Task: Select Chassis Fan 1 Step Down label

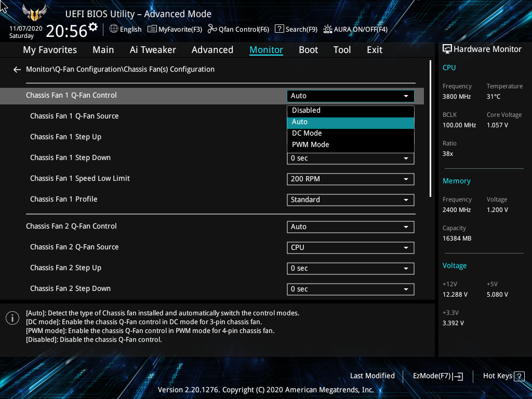Action: click(70, 158)
